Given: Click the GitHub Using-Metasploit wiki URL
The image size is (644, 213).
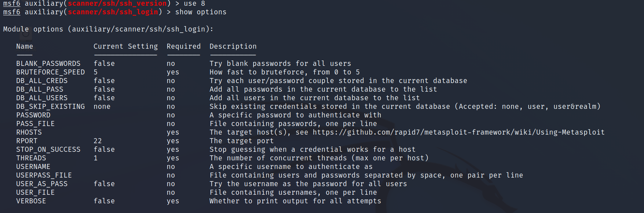Looking at the screenshot, I should 458,132.
